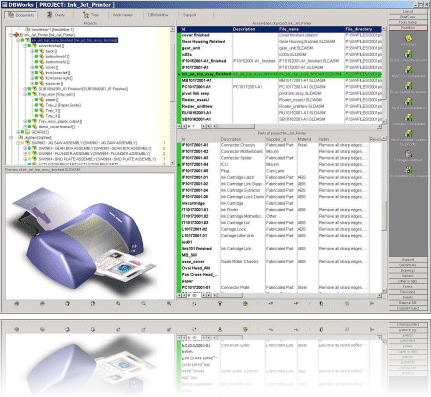Viewport: 431px width, 397px height.
Task: Open the DBWorkflow tab
Action: (158, 15)
